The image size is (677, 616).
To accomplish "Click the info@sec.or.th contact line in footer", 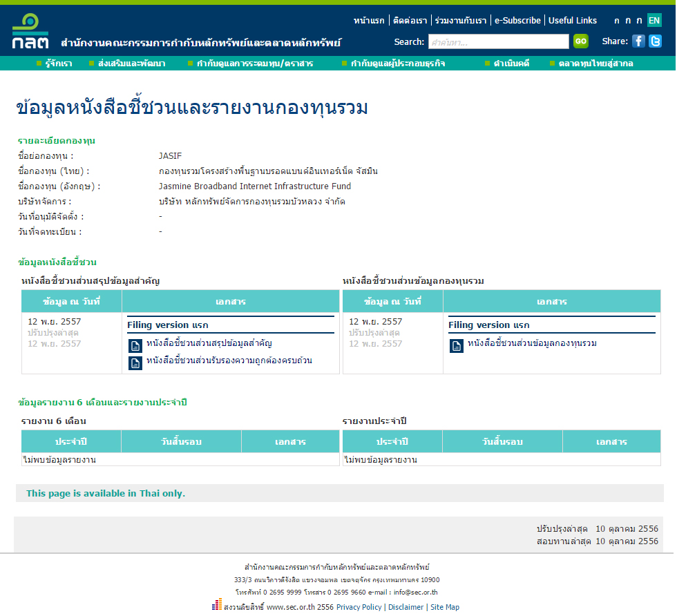I will point(337,593).
